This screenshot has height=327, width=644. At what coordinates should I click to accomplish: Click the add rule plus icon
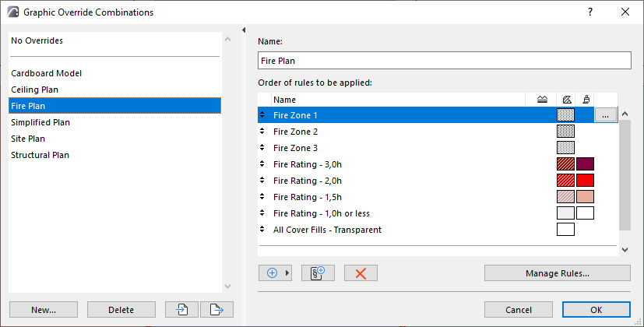pos(271,273)
